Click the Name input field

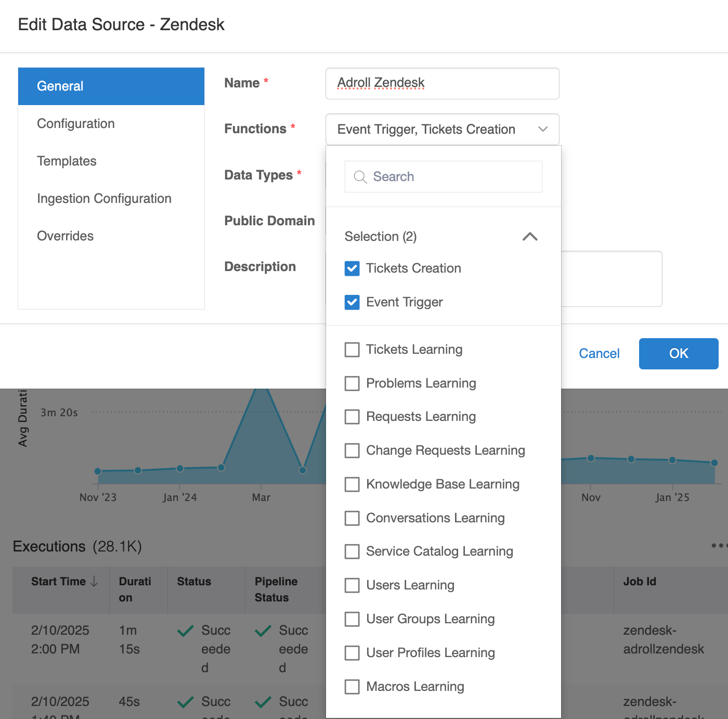[x=443, y=83]
